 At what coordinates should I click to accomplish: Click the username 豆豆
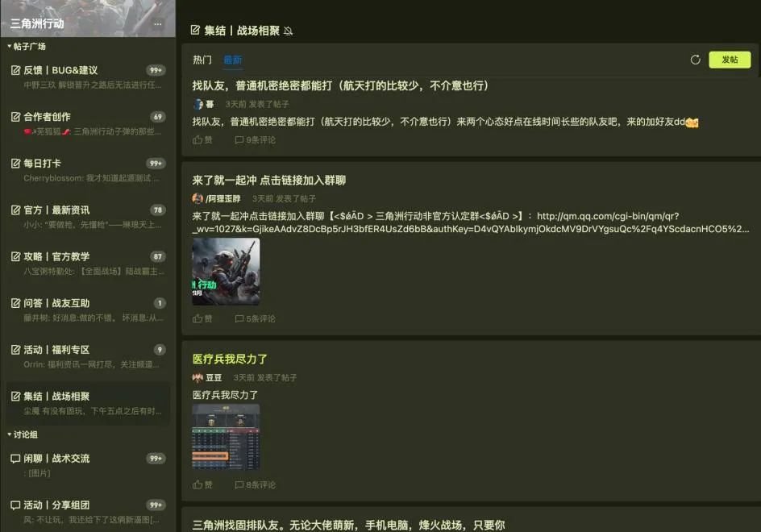[x=214, y=378]
